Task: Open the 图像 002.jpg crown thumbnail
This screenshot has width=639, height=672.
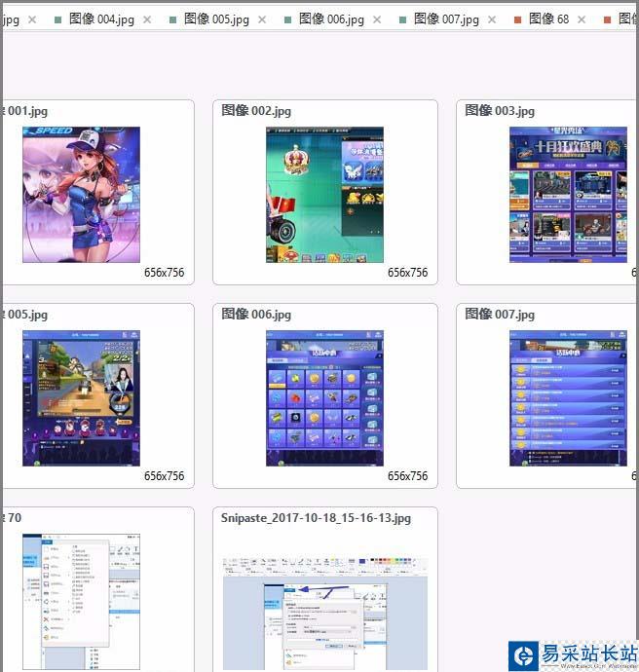Action: [324, 195]
